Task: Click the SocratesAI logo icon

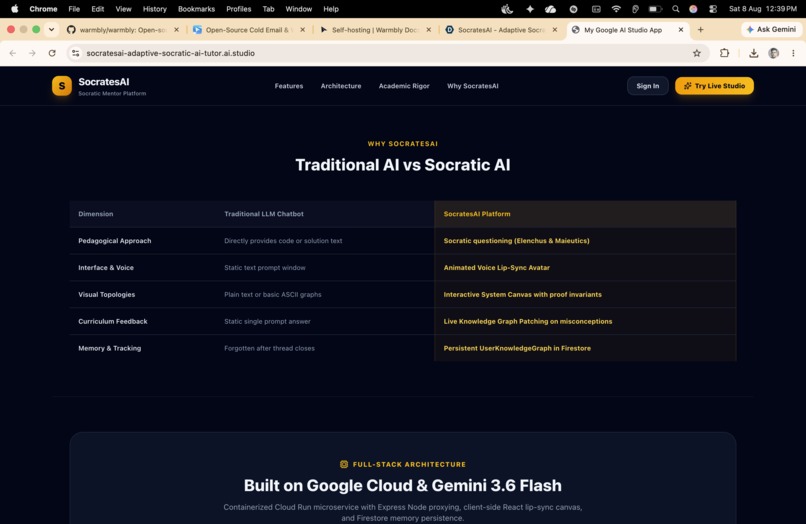Action: (x=62, y=86)
